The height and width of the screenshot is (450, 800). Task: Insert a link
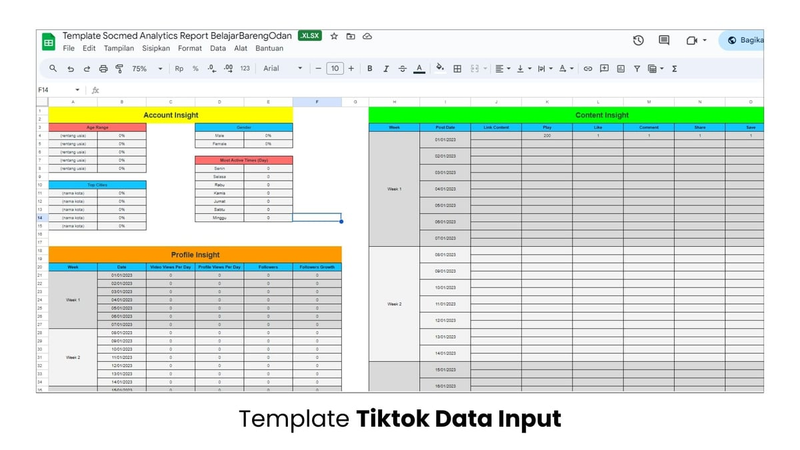(x=588, y=68)
